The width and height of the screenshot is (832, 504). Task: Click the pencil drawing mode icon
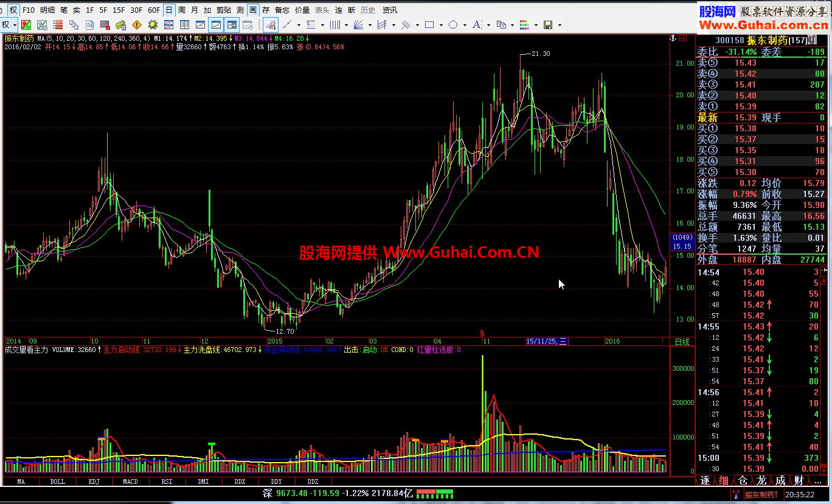click(271, 25)
